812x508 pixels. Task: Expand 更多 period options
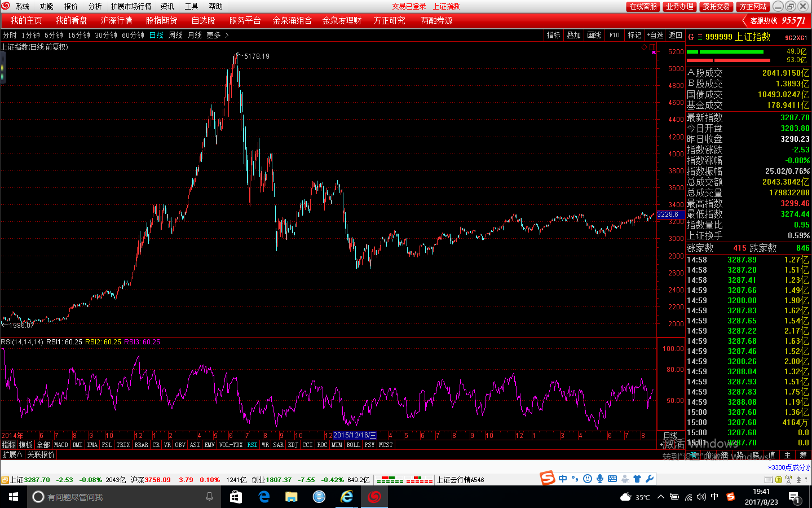pyautogui.click(x=218, y=35)
